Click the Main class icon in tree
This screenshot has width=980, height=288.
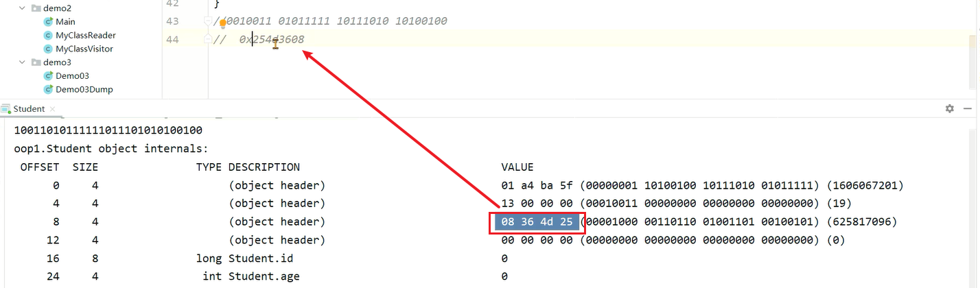point(48,21)
